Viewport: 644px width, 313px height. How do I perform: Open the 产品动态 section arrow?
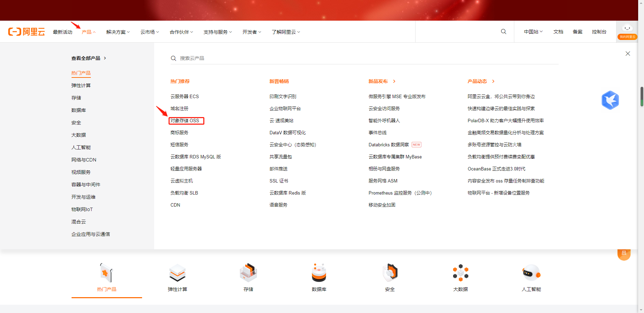[x=493, y=81]
